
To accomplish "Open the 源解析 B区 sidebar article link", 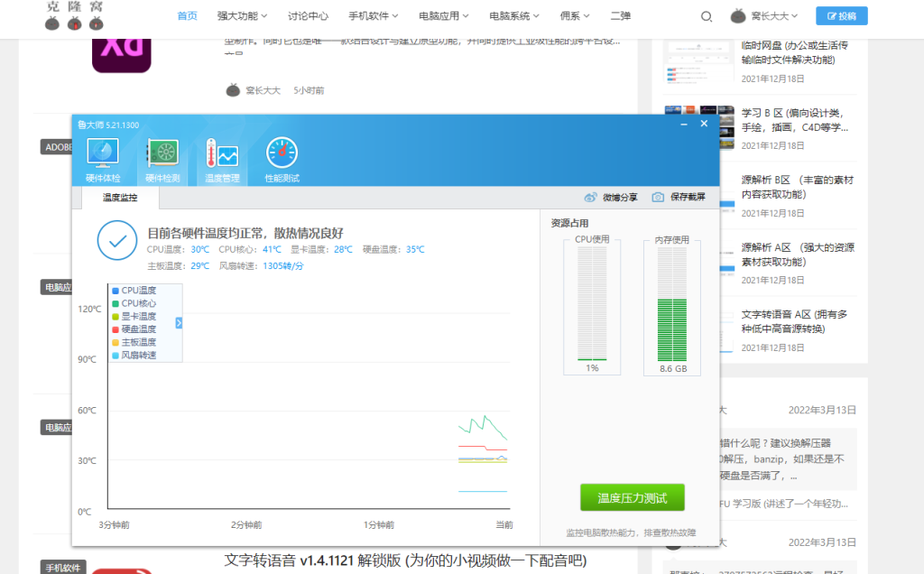I will [798, 187].
